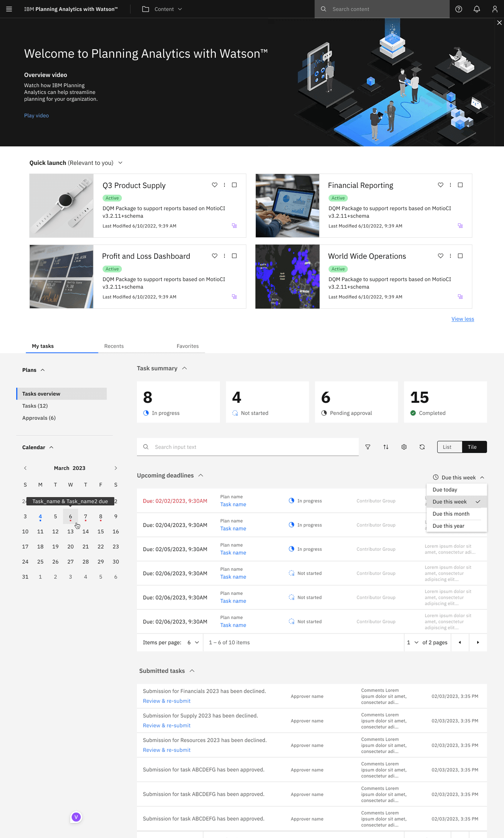Open task table settings gear
504x838 pixels.
tap(404, 447)
